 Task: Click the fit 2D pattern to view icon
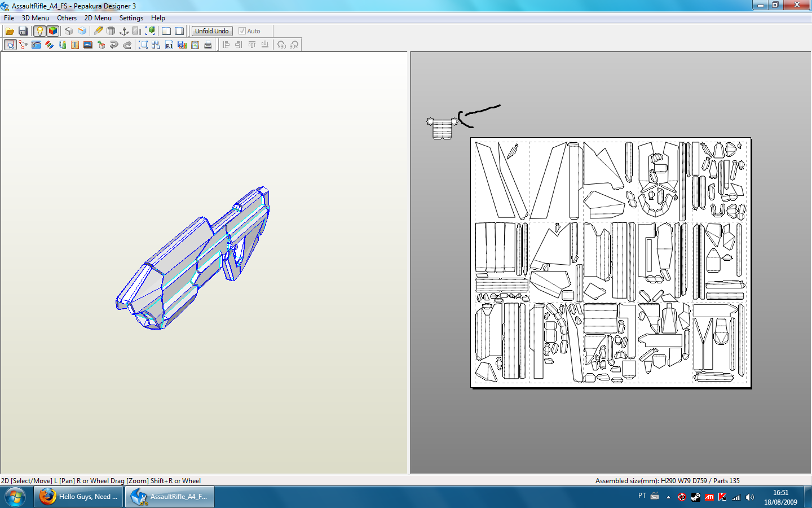143,45
